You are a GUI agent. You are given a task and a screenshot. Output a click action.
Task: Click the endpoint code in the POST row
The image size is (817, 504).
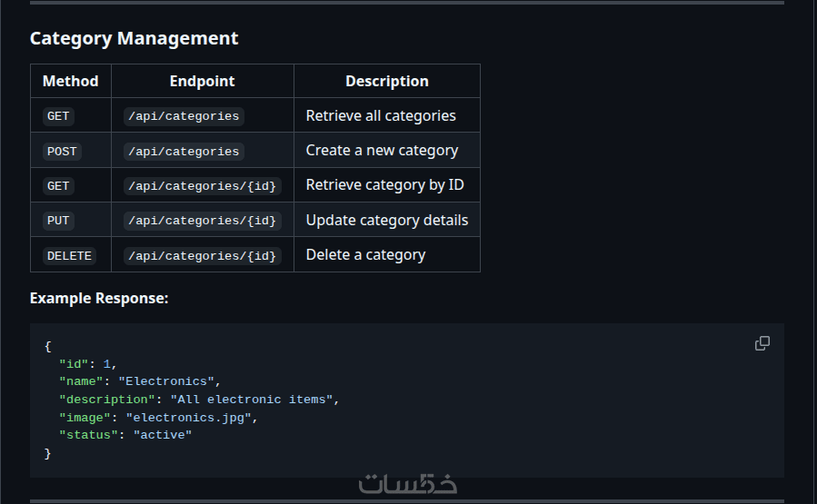pyautogui.click(x=184, y=151)
